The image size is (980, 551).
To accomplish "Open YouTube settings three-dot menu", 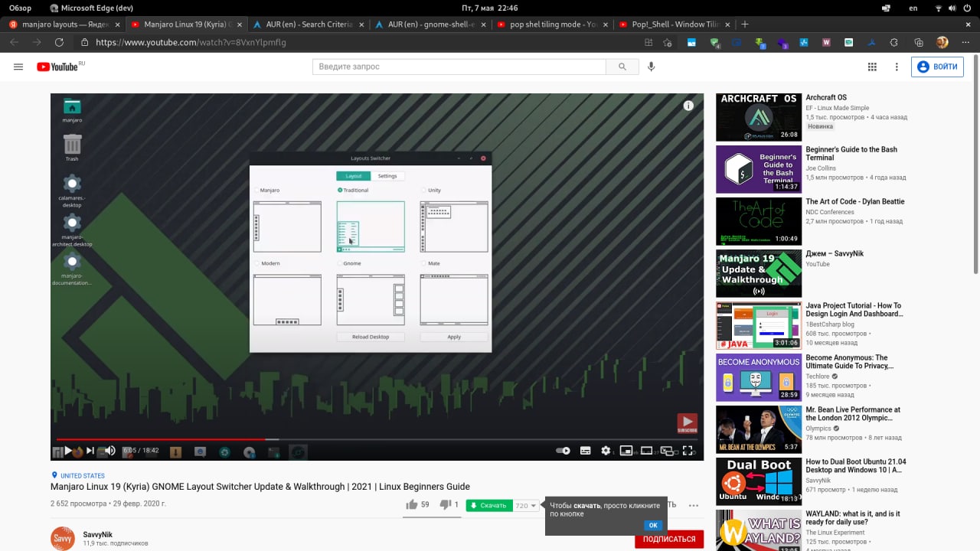I will click(x=897, y=67).
